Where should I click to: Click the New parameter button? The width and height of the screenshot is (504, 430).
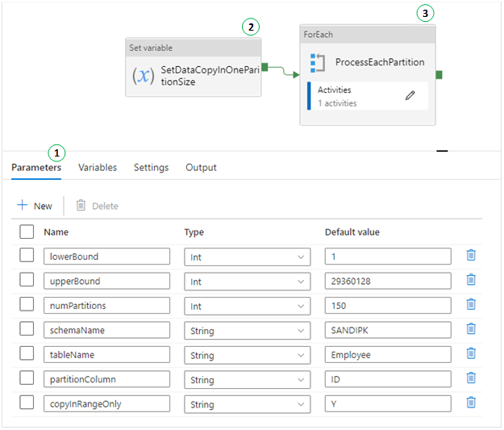pyautogui.click(x=35, y=206)
